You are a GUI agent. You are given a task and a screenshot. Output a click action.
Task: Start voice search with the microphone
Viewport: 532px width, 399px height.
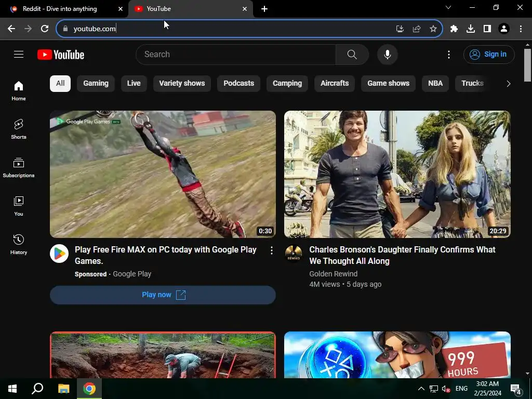pos(387,54)
